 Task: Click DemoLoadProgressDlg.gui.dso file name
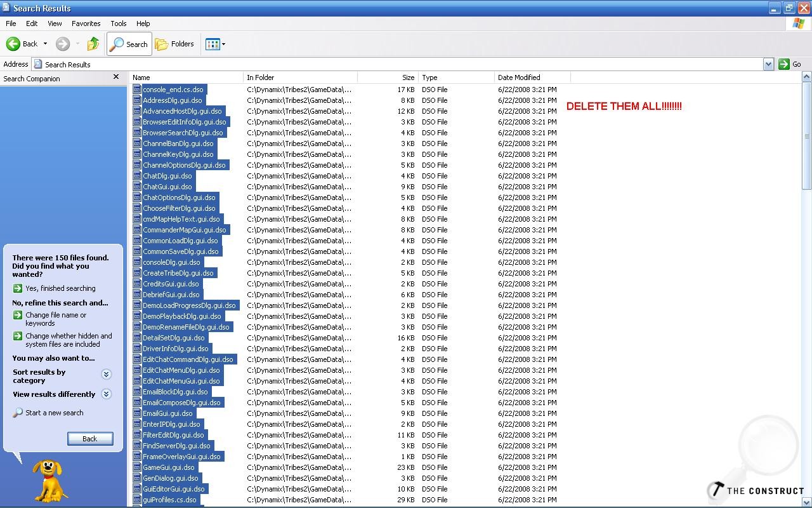point(189,305)
